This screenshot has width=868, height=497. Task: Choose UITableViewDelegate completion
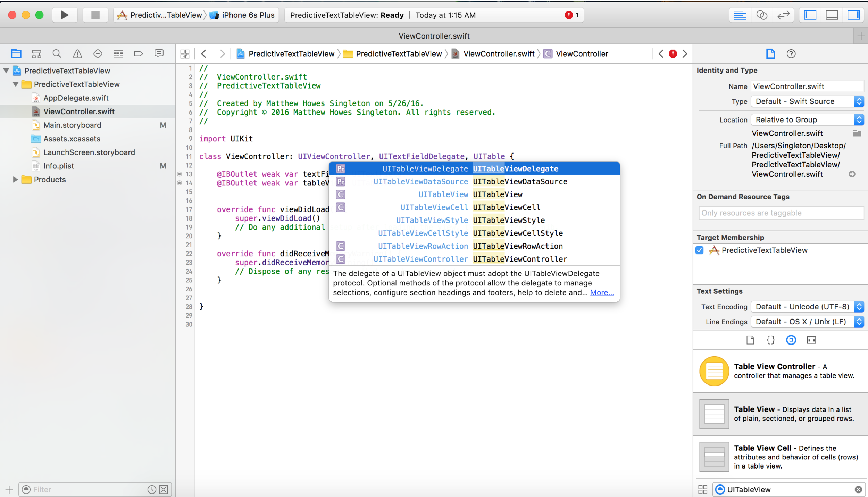pyautogui.click(x=474, y=168)
